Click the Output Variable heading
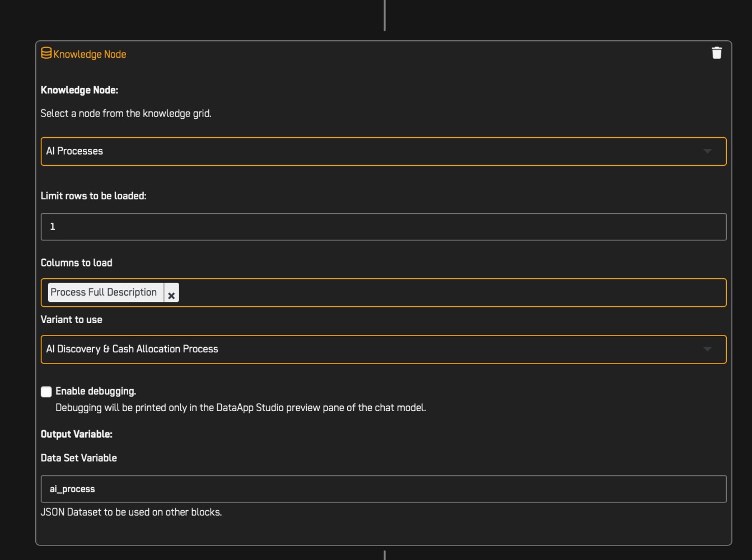The image size is (752, 560). 76,435
